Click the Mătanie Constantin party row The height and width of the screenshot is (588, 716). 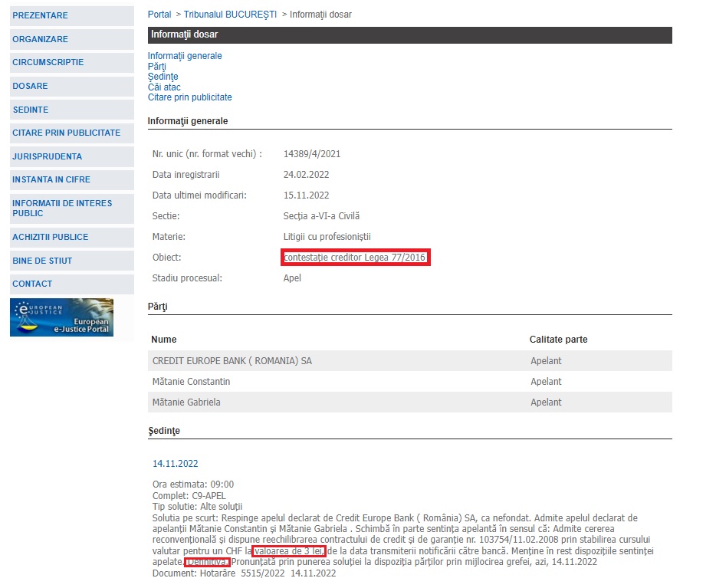point(409,382)
